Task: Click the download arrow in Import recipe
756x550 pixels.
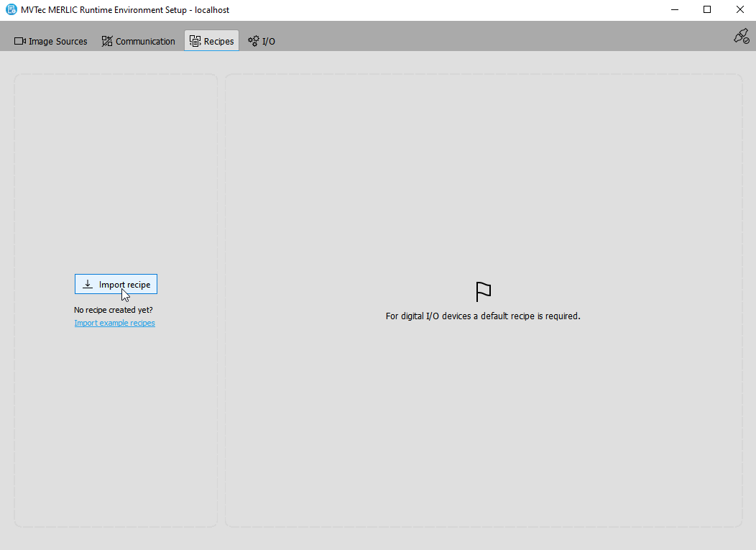Action: [x=88, y=285]
